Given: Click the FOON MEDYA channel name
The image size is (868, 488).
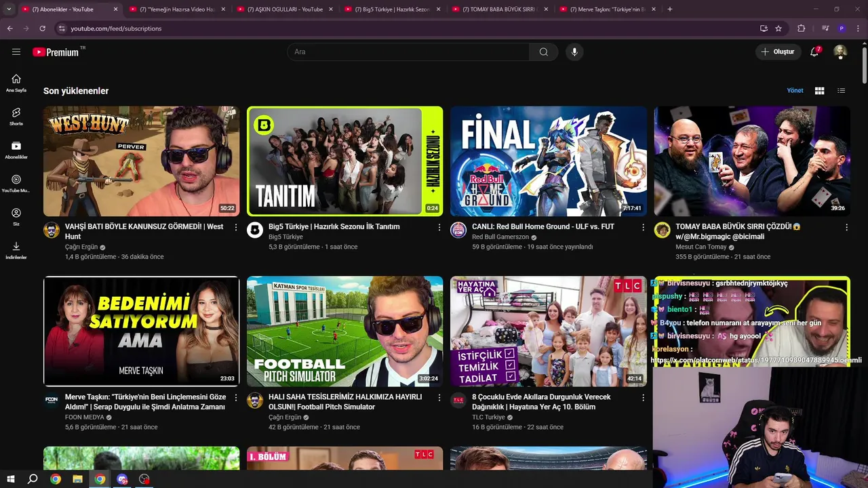Looking at the screenshot, I should [x=85, y=418].
